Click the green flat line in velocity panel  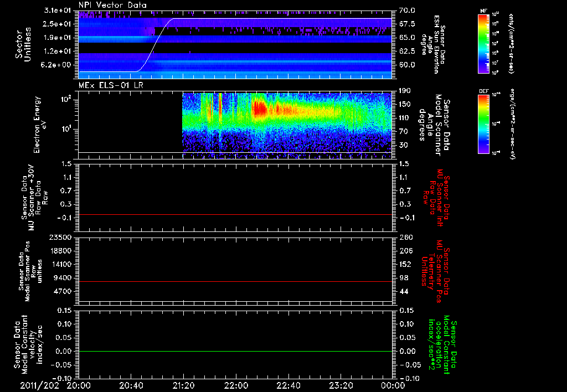tap(235, 351)
